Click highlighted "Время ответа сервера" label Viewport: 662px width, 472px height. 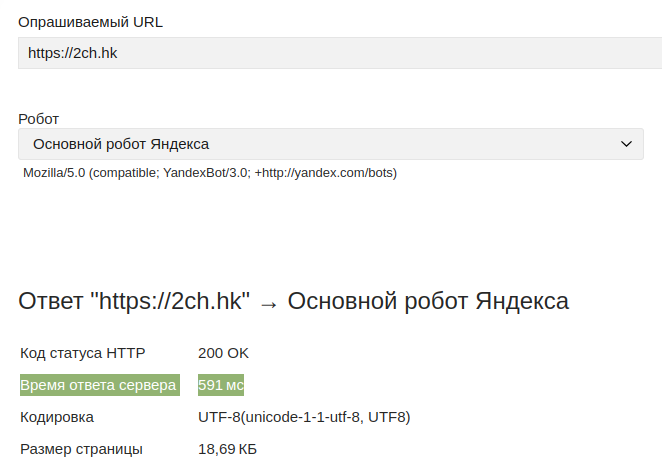tap(100, 385)
